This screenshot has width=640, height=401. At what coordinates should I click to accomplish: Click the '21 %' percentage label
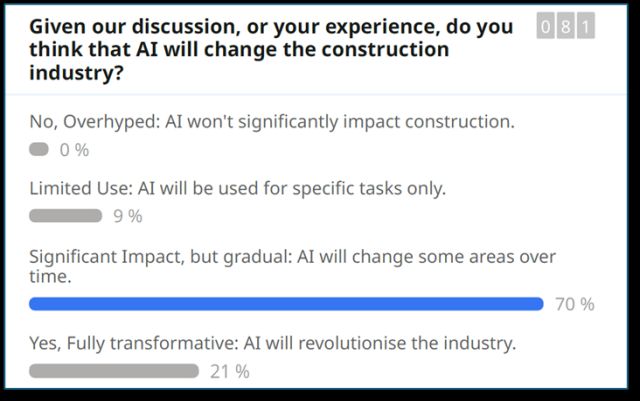click(x=230, y=372)
